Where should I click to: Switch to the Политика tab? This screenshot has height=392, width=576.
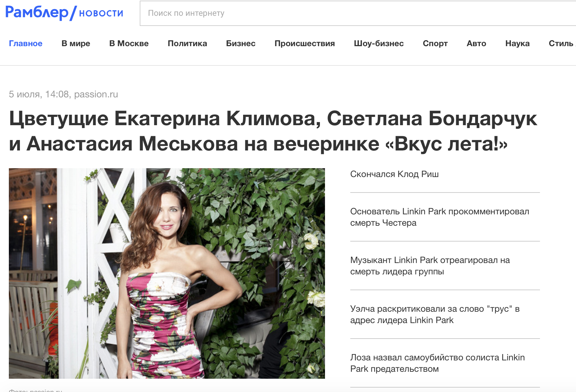click(x=187, y=43)
